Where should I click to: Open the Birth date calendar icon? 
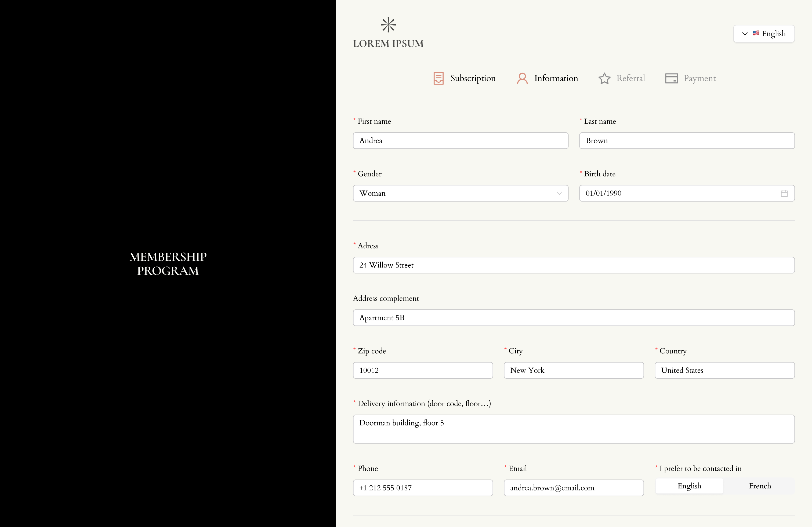(x=784, y=193)
